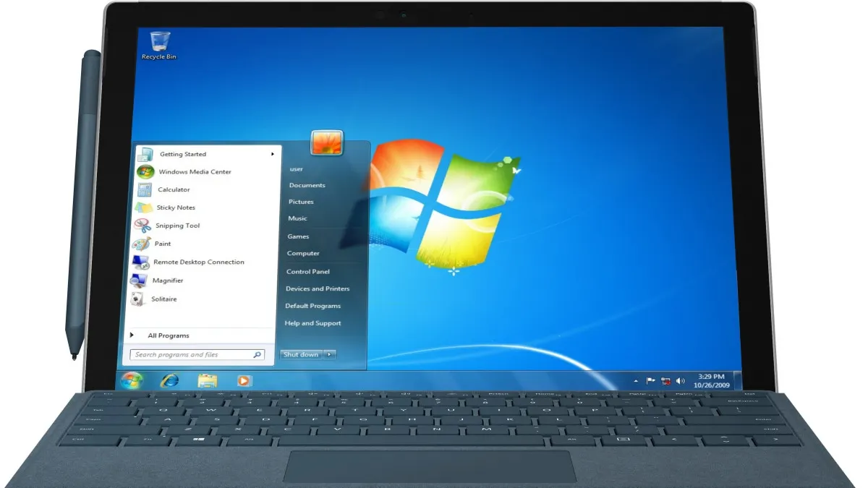
Task: Click the Search programs and files box
Action: click(x=197, y=355)
